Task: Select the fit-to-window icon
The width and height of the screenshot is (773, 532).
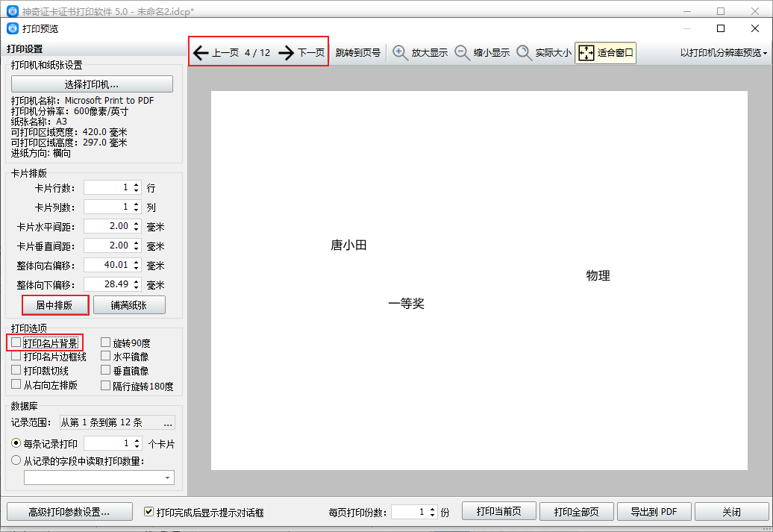Action: pyautogui.click(x=586, y=52)
